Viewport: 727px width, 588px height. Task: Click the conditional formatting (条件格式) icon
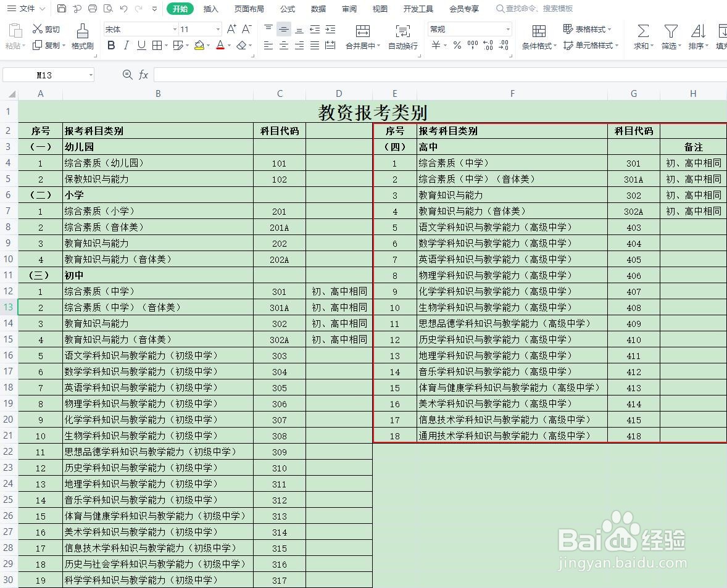538,35
